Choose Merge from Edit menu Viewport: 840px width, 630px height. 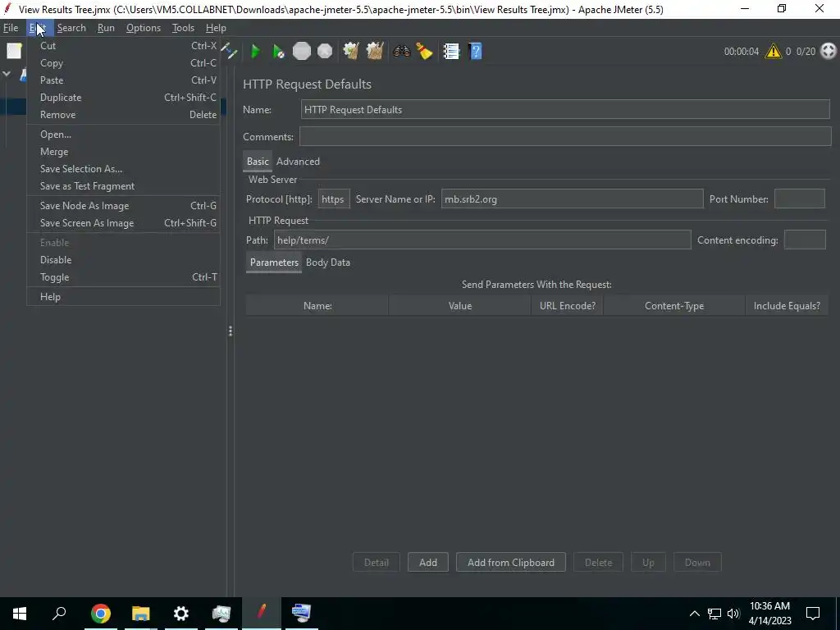click(x=123, y=152)
